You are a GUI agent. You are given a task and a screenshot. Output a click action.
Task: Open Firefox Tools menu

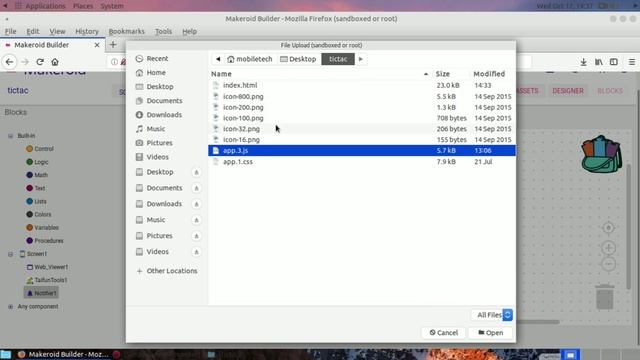point(163,31)
